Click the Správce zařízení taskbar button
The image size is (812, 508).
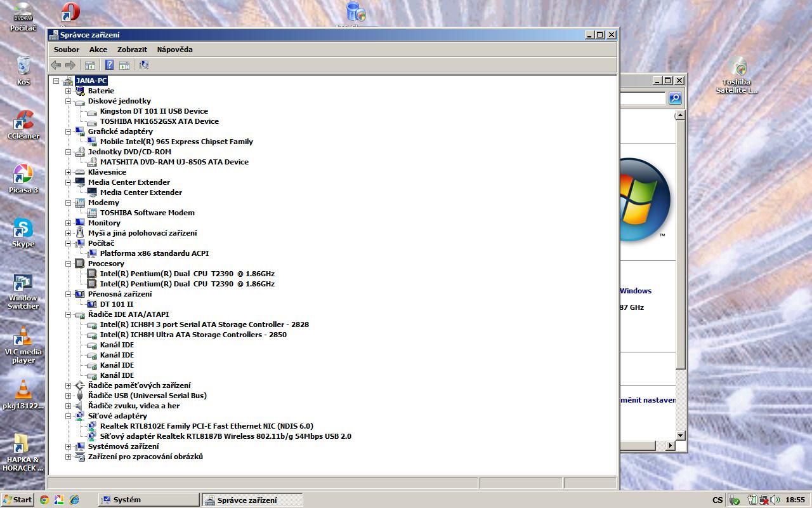pyautogui.click(x=252, y=500)
